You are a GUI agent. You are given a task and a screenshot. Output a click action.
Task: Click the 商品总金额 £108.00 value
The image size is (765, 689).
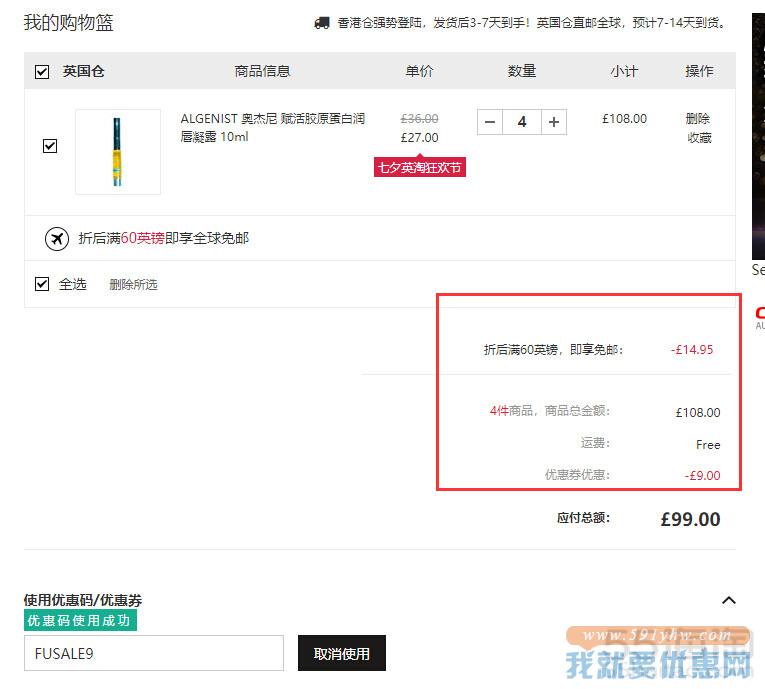click(698, 413)
